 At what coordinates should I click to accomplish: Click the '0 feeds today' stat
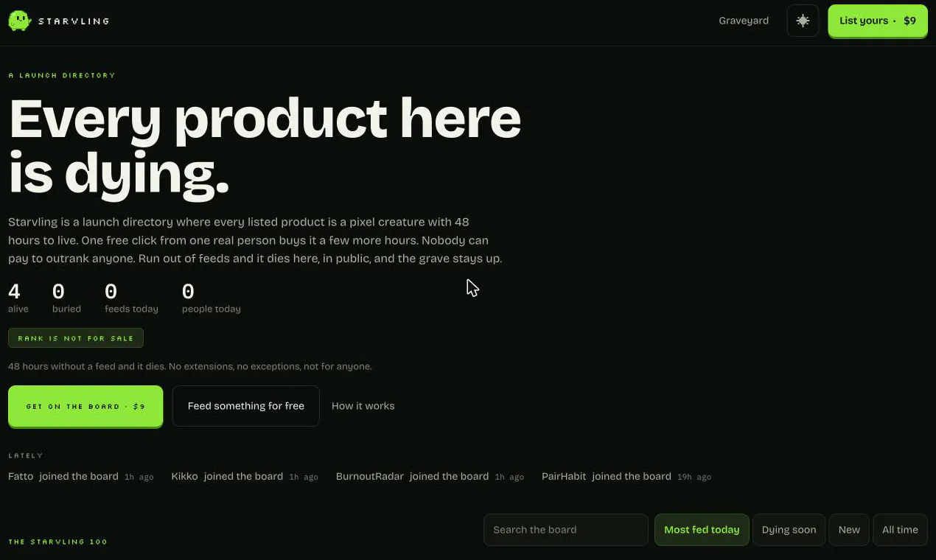[131, 298]
